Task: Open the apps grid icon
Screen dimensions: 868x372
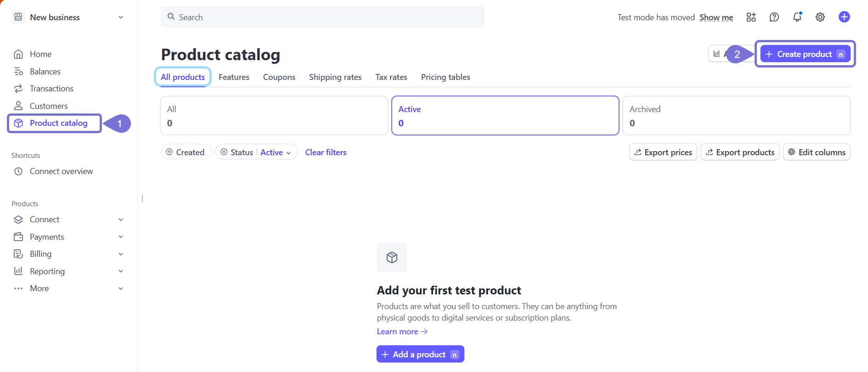Action: [x=751, y=17]
